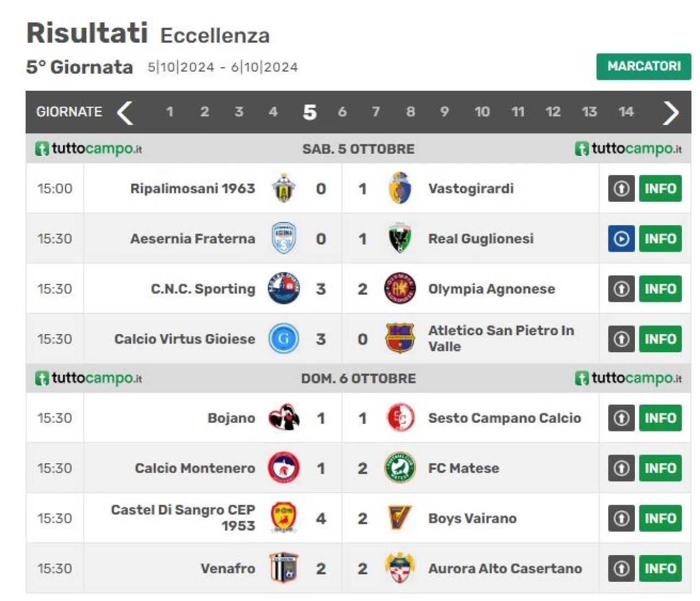Click the Calcio Virtus Gioiese blue G logo
Screen dimensions: 700x601
[284, 339]
